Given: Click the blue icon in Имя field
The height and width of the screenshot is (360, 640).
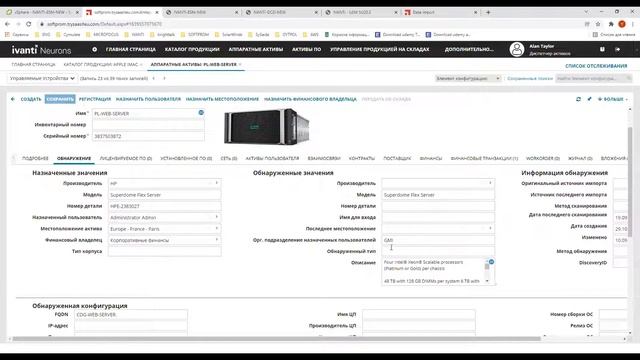Looking at the screenshot, I should (201, 113).
